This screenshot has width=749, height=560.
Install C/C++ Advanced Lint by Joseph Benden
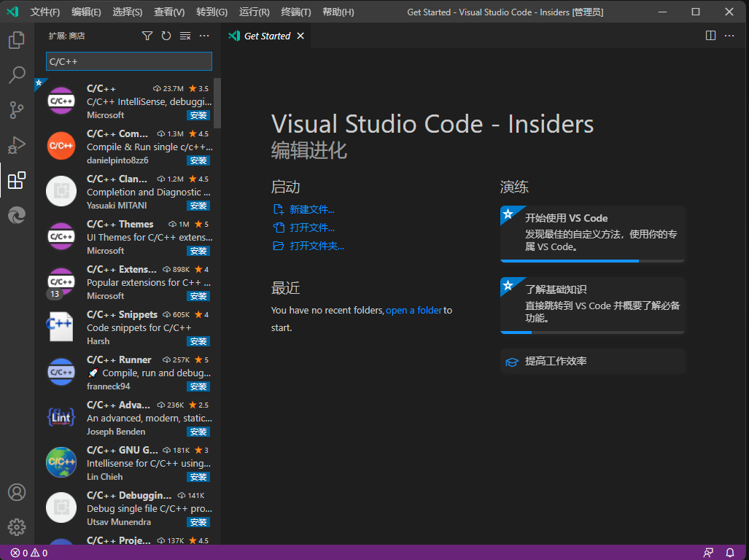click(198, 432)
